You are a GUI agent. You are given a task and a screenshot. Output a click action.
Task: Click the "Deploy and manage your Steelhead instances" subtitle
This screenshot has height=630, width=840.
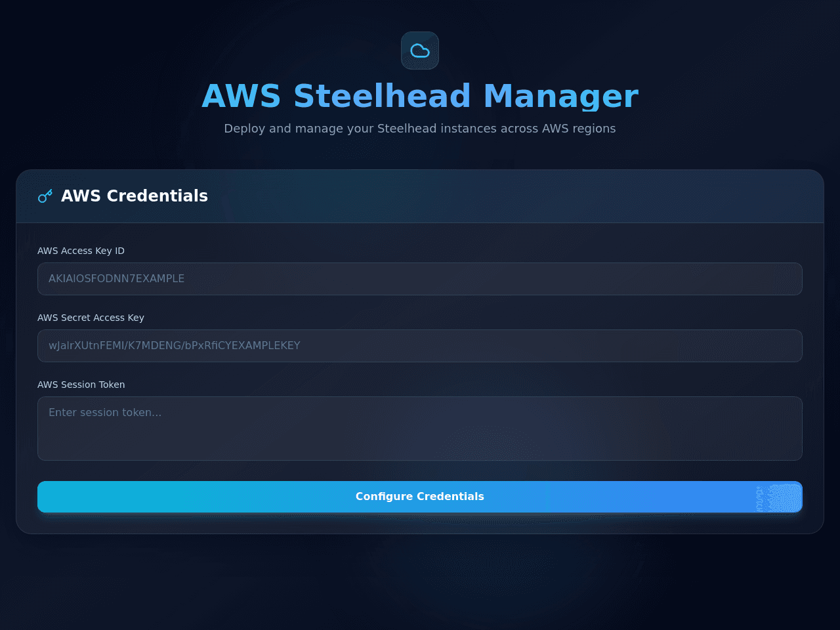420,129
